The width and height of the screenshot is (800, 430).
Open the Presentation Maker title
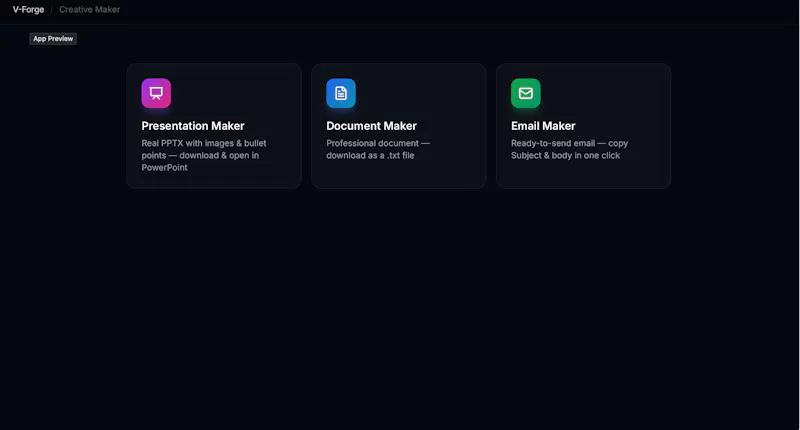pyautogui.click(x=193, y=125)
